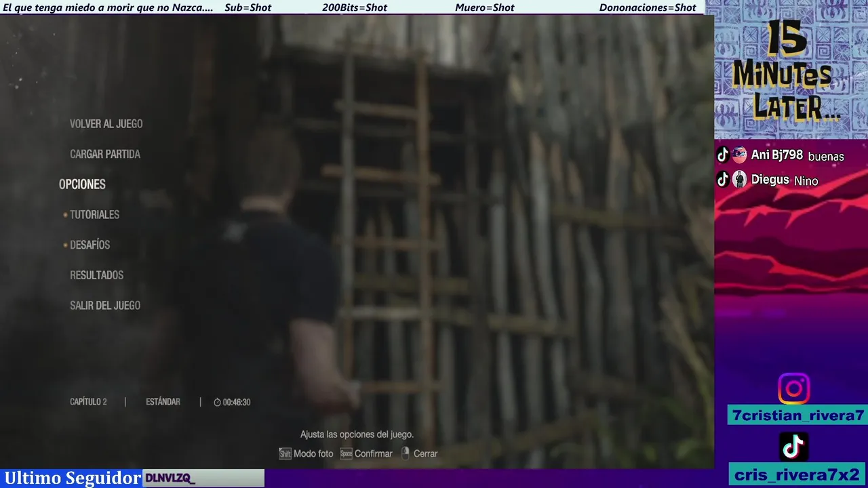The width and height of the screenshot is (868, 488).
Task: Click TikTok icon next to Diegus
Action: tap(723, 180)
